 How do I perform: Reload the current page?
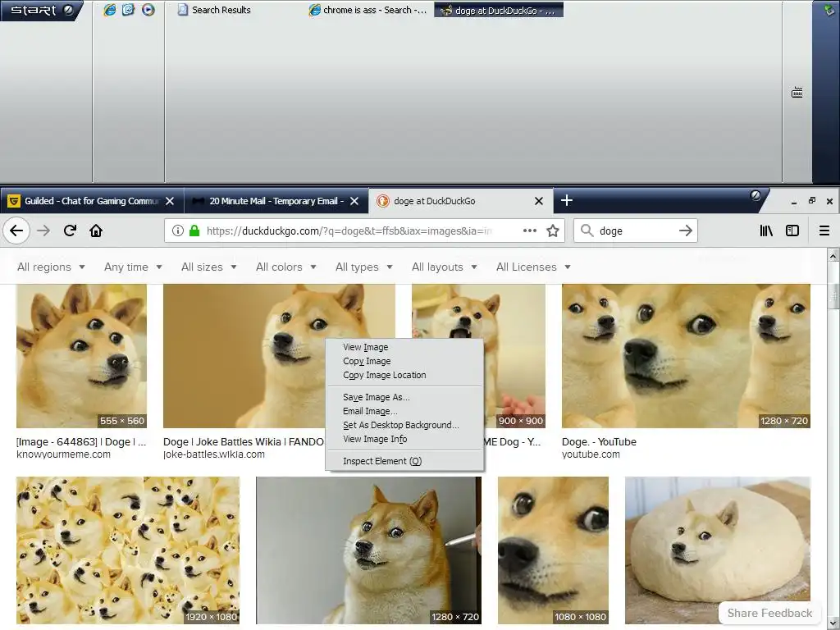click(70, 231)
